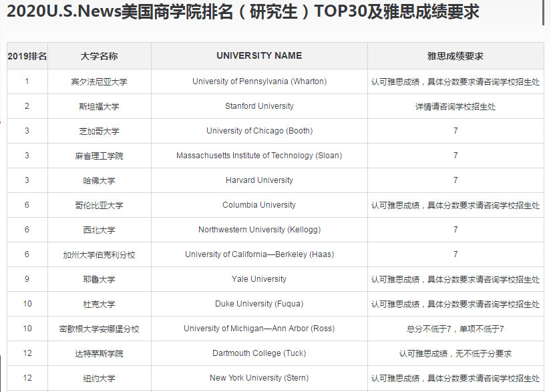Click Massachusetts Institute of Technology (Sloan)
This screenshot has height=392, width=551.
(x=259, y=155)
